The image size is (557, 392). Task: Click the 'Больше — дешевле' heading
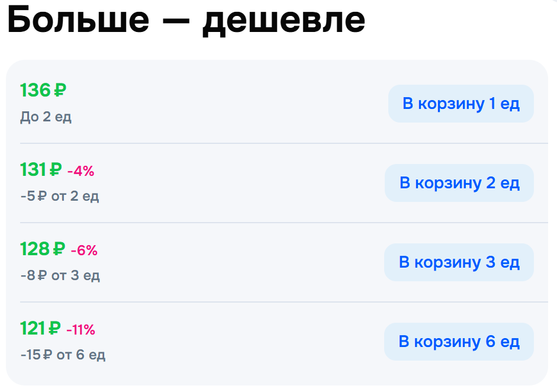[186, 21]
